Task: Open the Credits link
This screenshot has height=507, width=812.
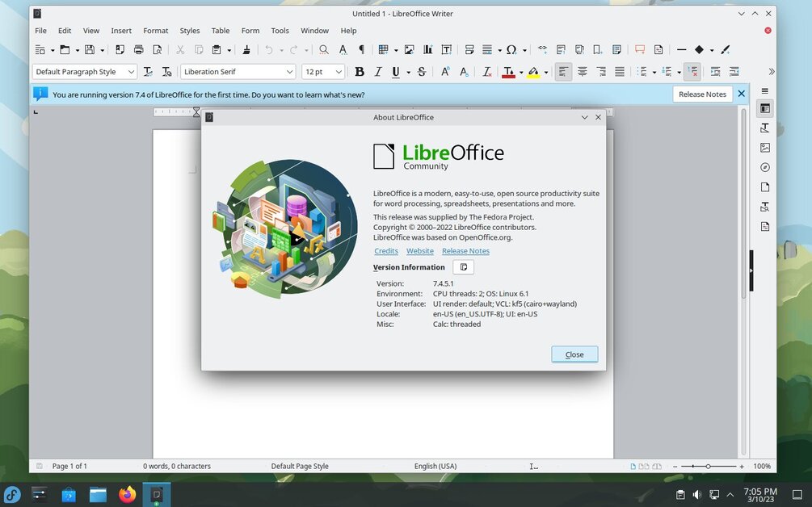Action: point(386,251)
